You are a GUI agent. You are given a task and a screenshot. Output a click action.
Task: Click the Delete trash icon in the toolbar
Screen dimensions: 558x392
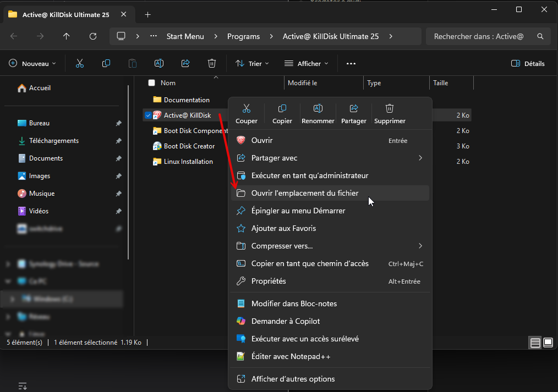click(212, 64)
